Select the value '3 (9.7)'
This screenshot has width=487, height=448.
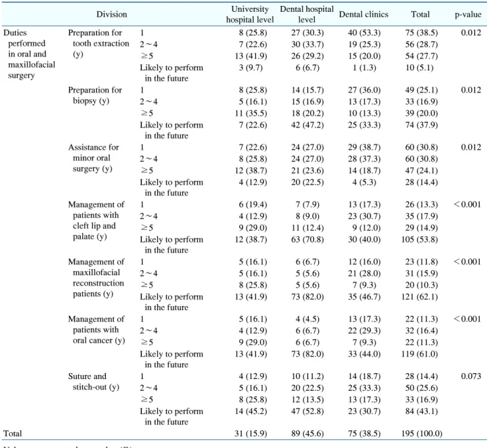tap(250, 68)
